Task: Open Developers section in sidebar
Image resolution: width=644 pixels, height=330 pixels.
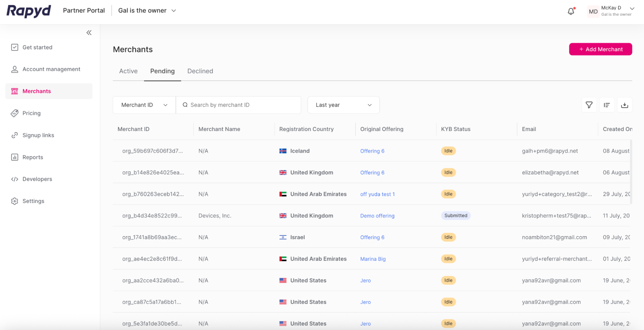Action: click(x=37, y=179)
